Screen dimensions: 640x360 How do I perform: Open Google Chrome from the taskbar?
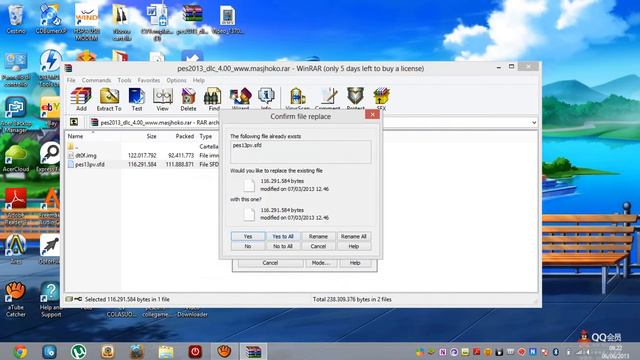coord(20,351)
